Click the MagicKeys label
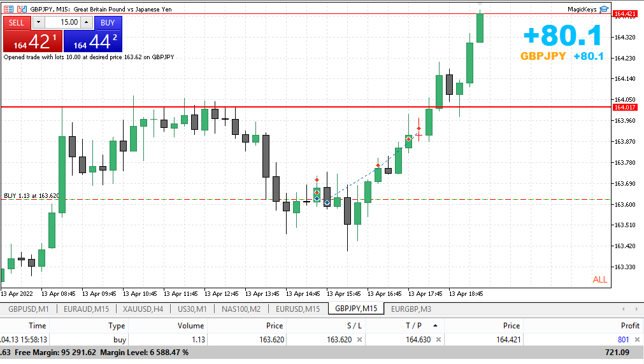The height and width of the screenshot is (364, 644). [582, 9]
